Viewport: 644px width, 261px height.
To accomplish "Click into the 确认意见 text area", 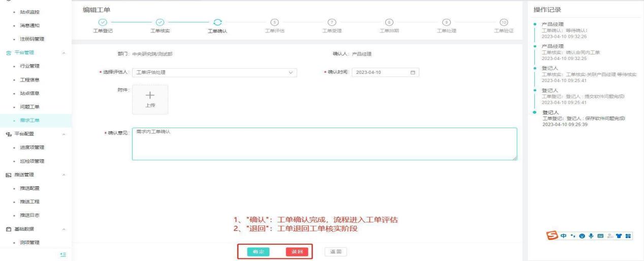I will pyautogui.click(x=324, y=144).
